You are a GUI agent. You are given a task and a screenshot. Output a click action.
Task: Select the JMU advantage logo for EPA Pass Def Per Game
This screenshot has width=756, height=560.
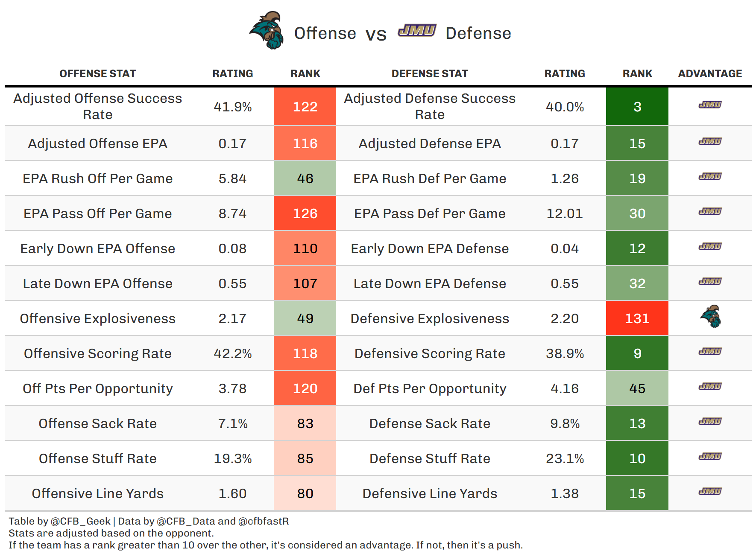(x=710, y=211)
